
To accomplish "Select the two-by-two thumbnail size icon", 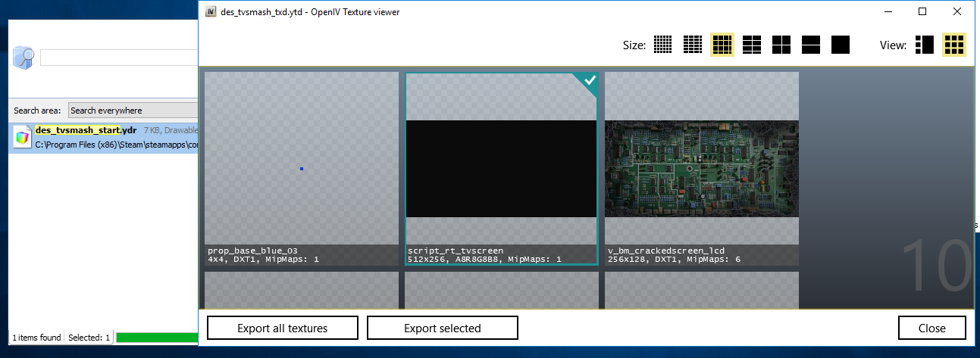I will pos(781,45).
